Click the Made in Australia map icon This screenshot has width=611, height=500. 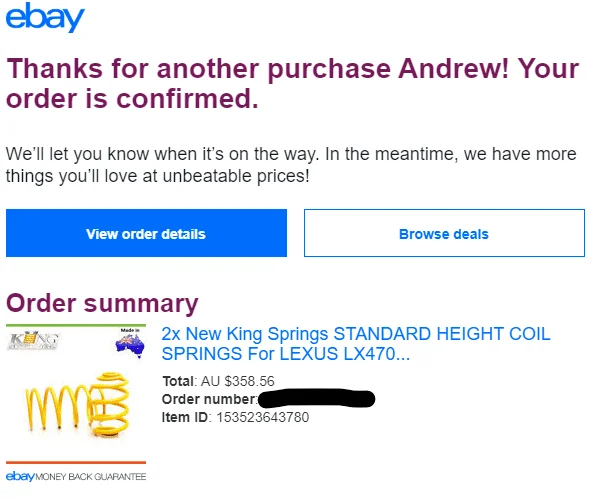click(x=131, y=345)
